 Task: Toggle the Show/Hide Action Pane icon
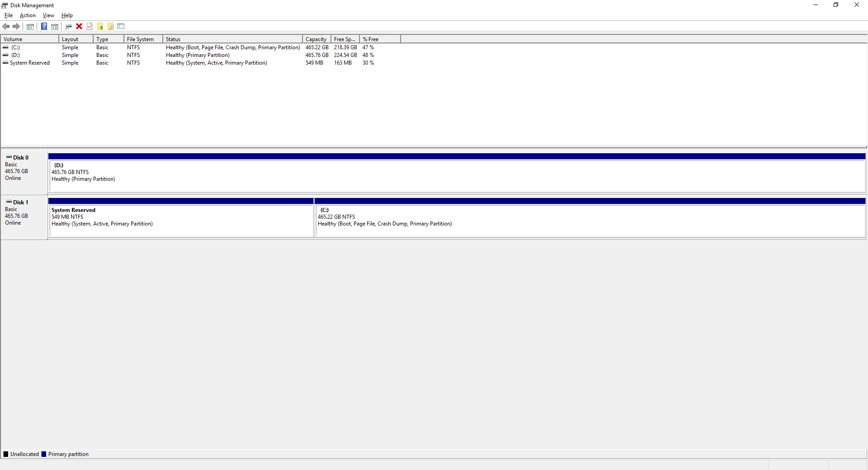[55, 27]
